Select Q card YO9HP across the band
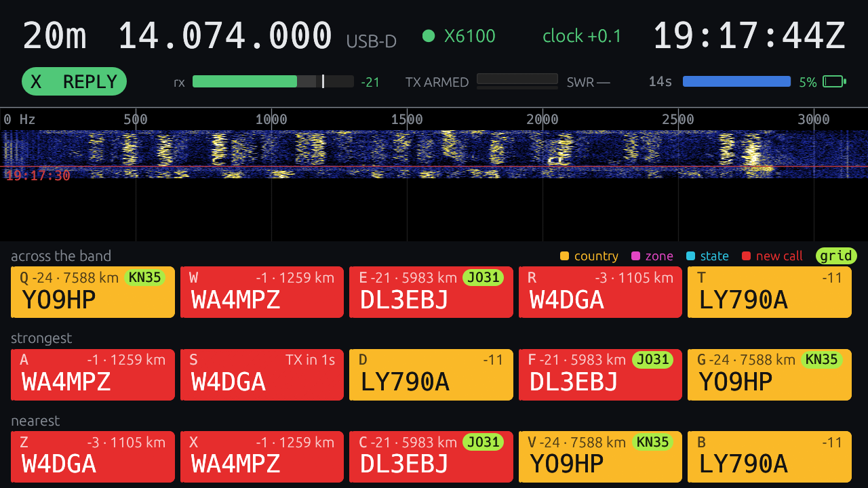 click(x=93, y=292)
